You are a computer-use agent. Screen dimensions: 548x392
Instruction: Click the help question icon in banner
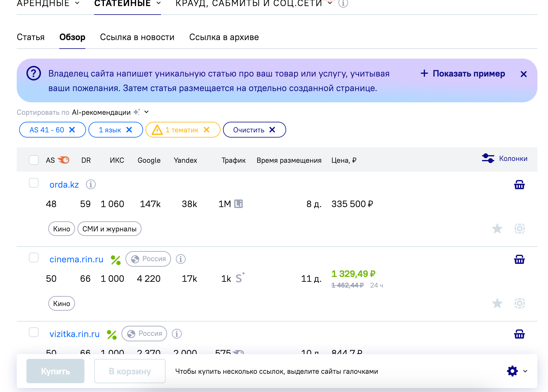click(x=33, y=73)
